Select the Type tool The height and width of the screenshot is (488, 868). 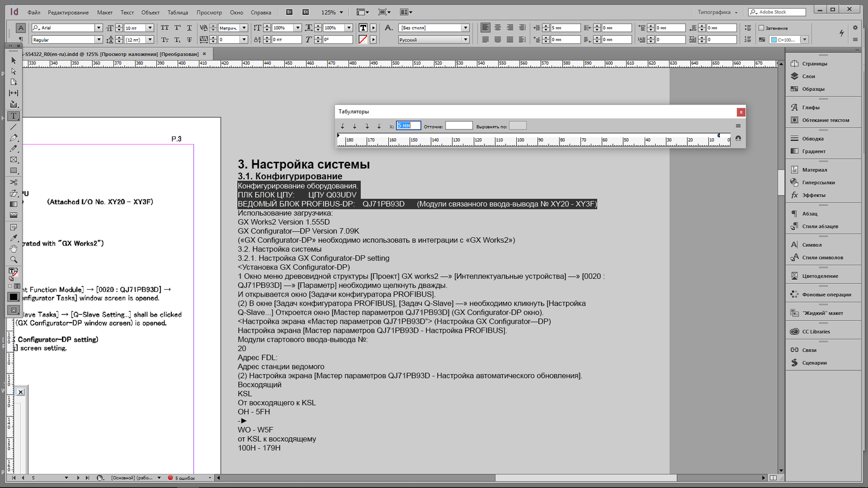coord(13,116)
